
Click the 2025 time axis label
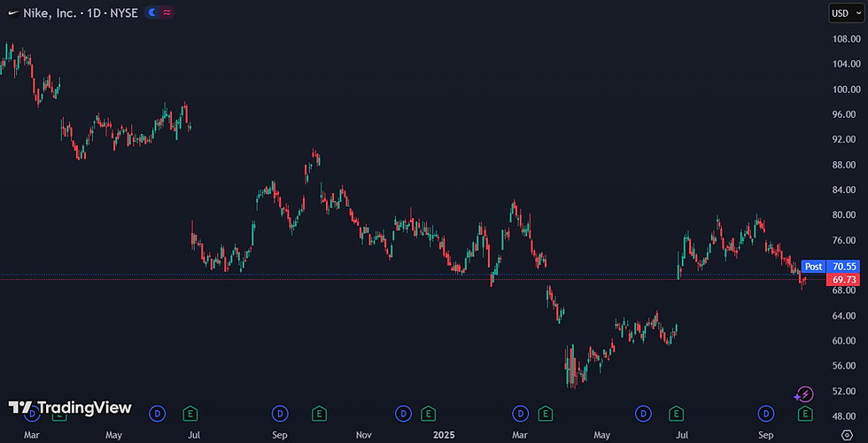point(444,435)
